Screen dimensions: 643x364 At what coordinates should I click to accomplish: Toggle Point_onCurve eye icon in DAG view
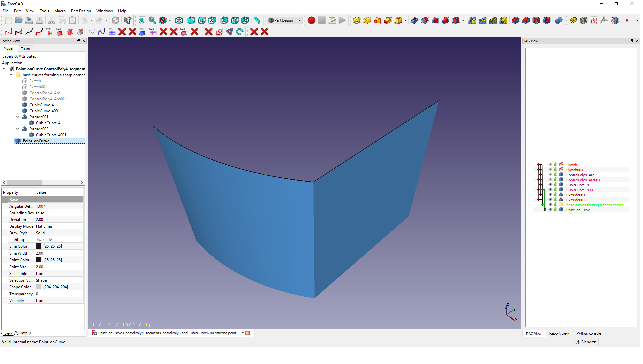[x=550, y=210]
